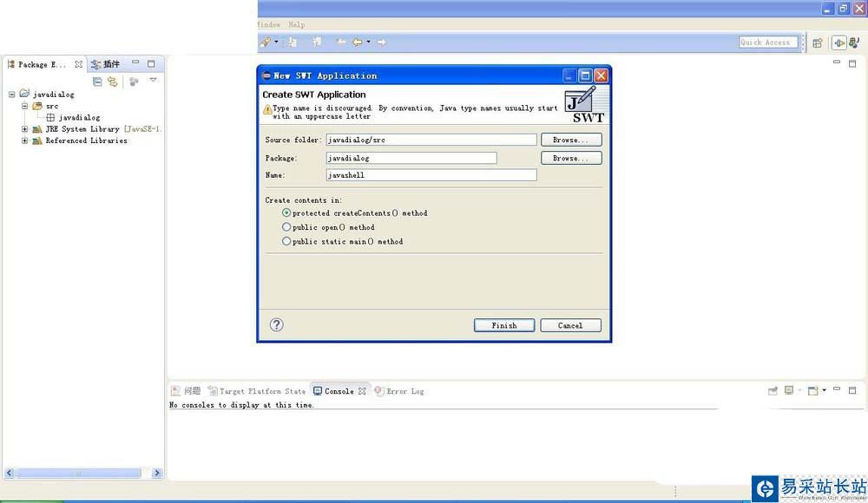Screen dimensions: 868x503
Task: Expand Referenced Libraries node
Action: pos(24,140)
